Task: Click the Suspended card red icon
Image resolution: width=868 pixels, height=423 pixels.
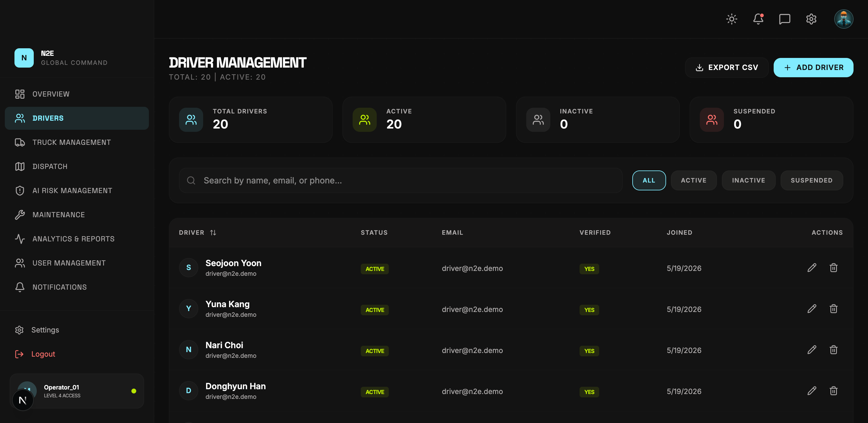Action: (x=712, y=120)
